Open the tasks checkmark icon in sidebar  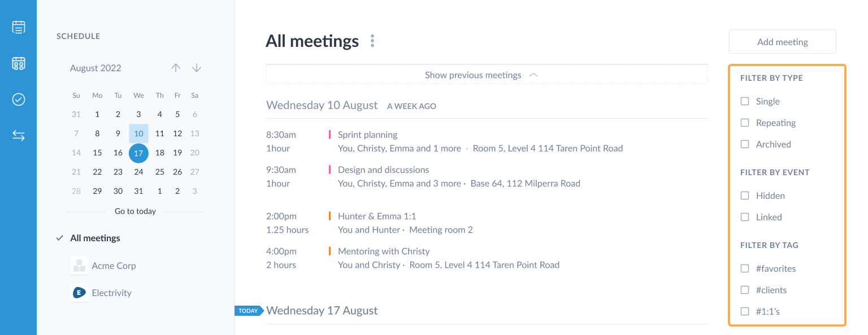click(x=19, y=99)
